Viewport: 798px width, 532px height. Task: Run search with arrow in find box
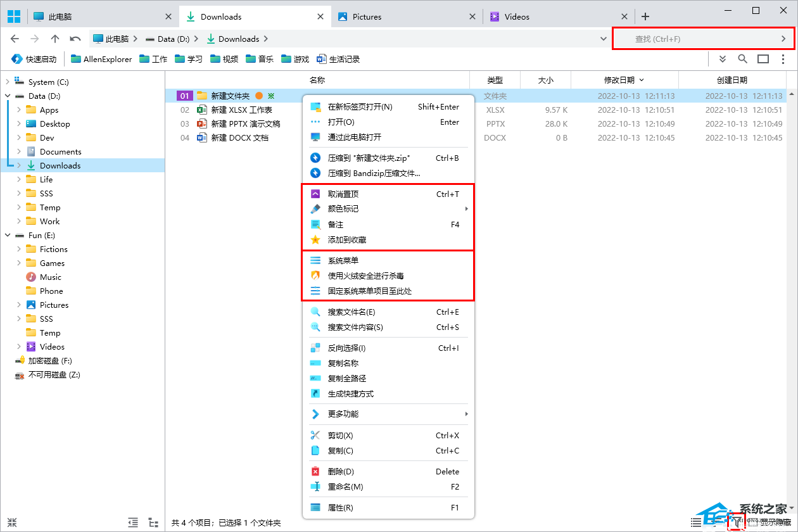pyautogui.click(x=783, y=39)
